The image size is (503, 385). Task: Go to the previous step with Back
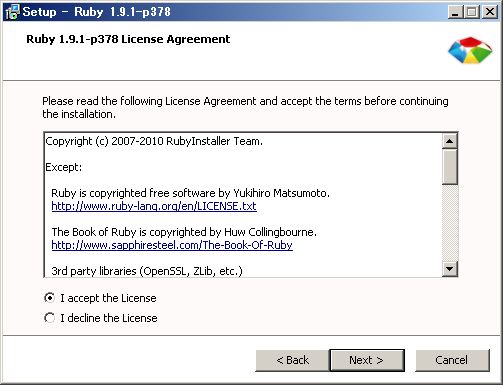(292, 360)
